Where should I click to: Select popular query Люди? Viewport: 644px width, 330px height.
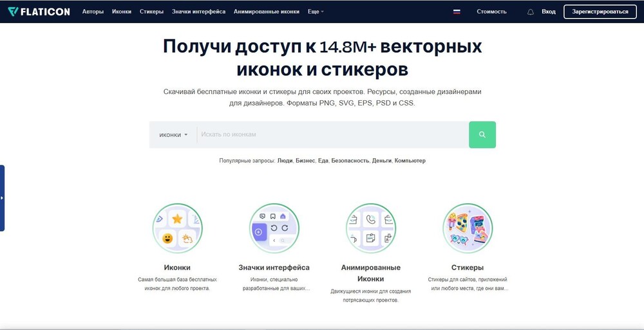(x=285, y=161)
